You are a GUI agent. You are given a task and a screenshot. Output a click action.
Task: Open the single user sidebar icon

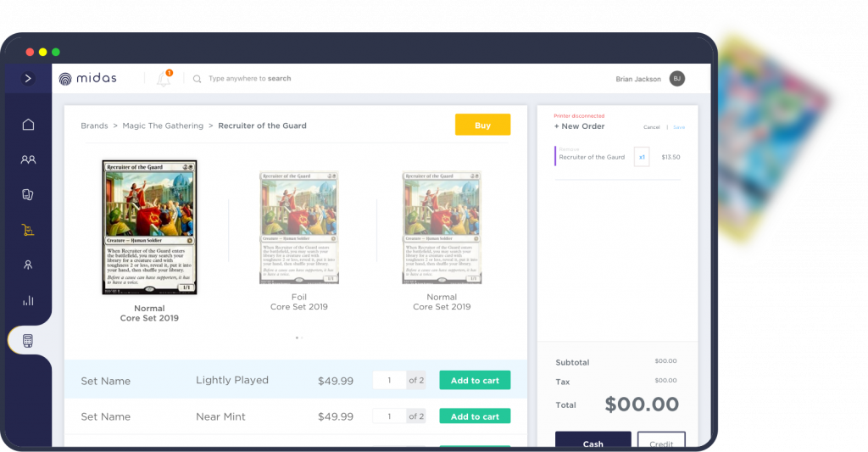[28, 265]
